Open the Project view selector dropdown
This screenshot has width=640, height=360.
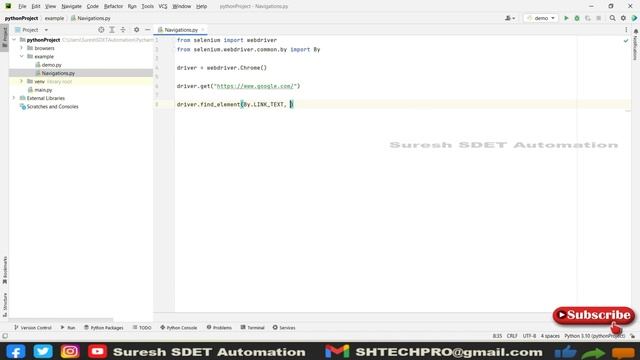tap(32, 30)
